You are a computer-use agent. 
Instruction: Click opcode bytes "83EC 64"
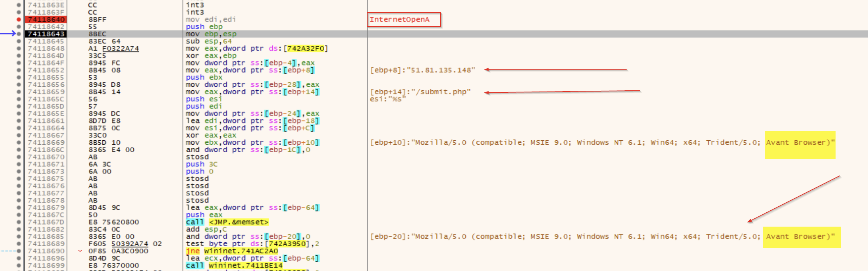coord(104,41)
